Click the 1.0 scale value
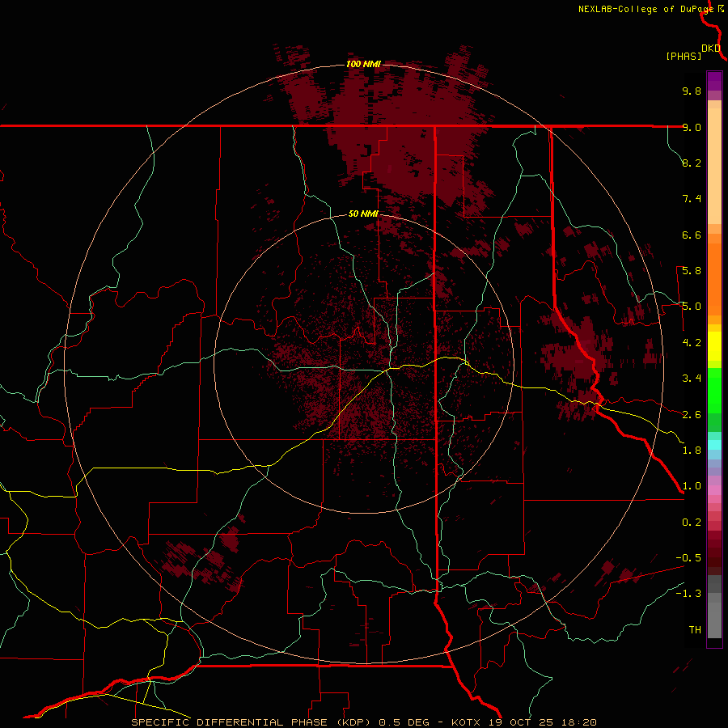Screen dimensions: 728x728 click(x=692, y=486)
